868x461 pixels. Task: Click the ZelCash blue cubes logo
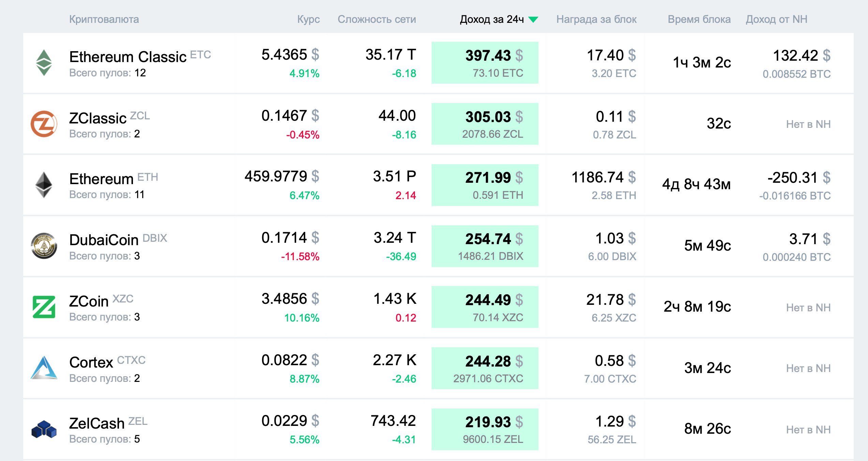[44, 429]
